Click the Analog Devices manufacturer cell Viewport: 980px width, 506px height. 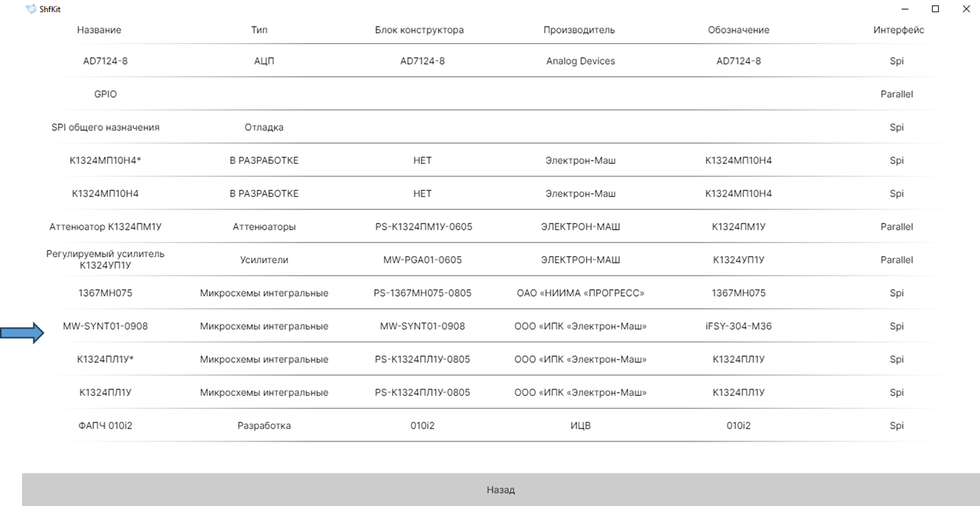(x=580, y=61)
